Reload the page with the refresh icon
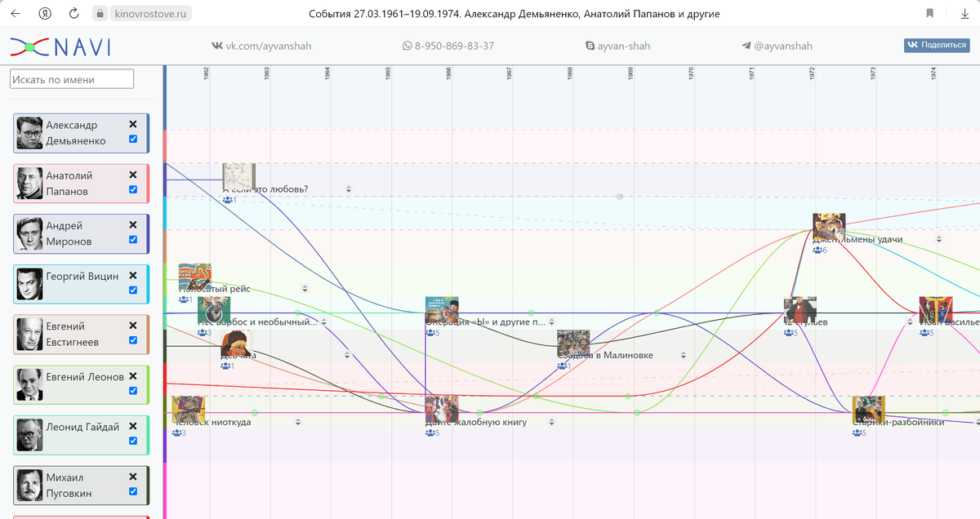Screen dimensions: 980x519 (73, 14)
